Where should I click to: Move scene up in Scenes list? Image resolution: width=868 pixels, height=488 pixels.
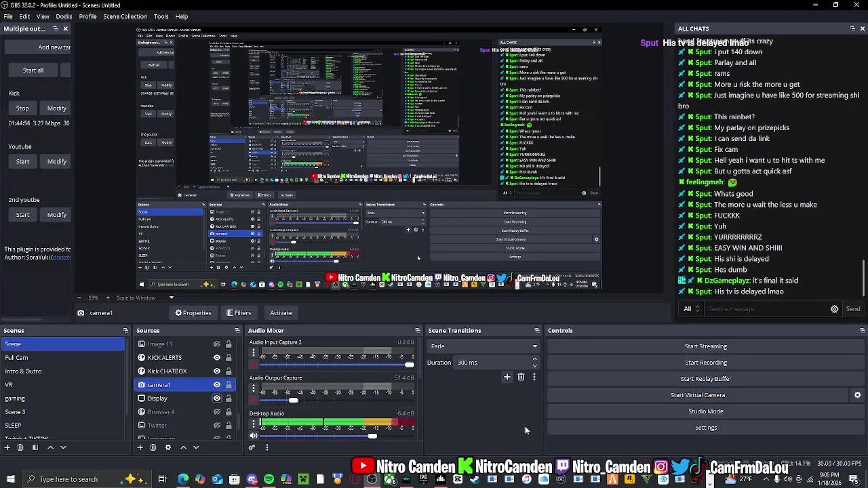50,447
